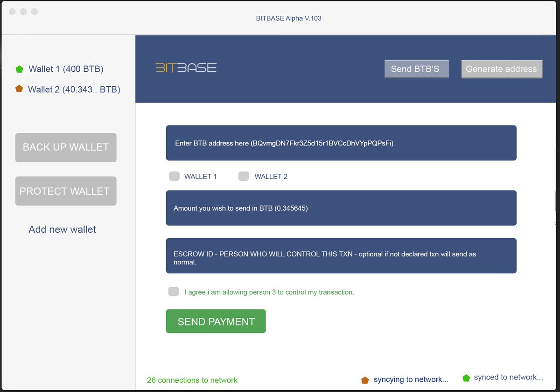
Task: Select Wallet 1 (400 BTB) in sidebar
Action: 65,69
